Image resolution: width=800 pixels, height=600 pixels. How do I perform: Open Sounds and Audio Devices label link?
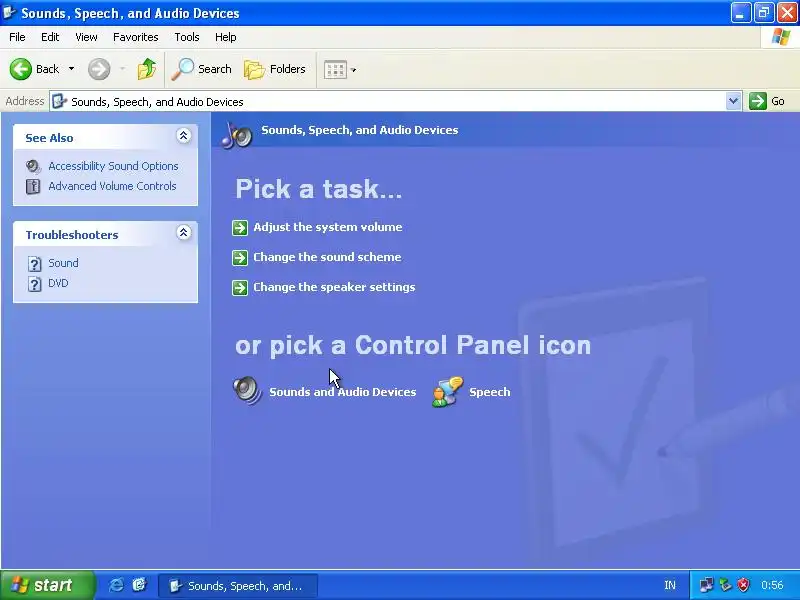coord(342,392)
